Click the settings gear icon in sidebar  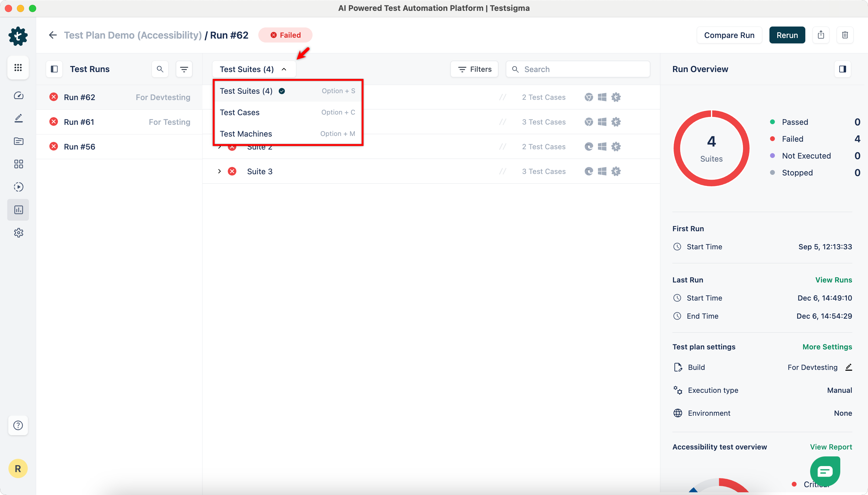[18, 233]
